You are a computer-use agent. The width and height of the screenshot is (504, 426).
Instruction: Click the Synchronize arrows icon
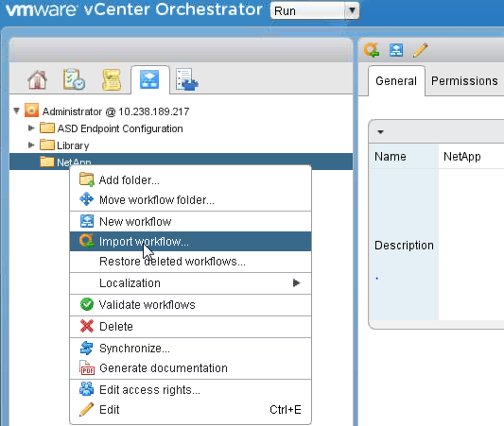pos(86,348)
